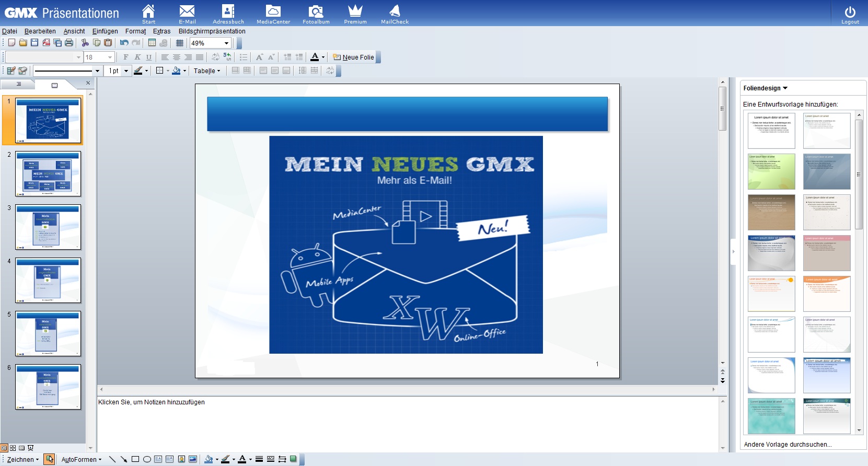Open the Foliendesign panel dropdown

(766, 88)
